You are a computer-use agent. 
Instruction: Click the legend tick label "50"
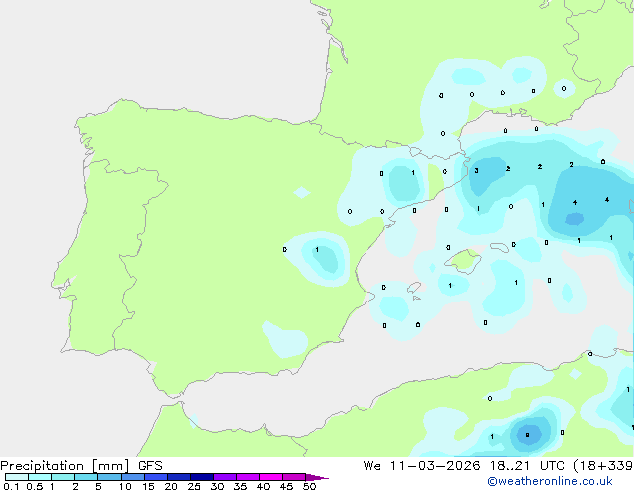click(x=310, y=486)
